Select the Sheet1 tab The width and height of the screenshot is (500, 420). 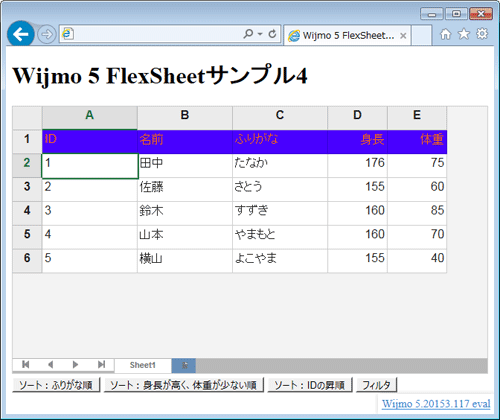[143, 365]
